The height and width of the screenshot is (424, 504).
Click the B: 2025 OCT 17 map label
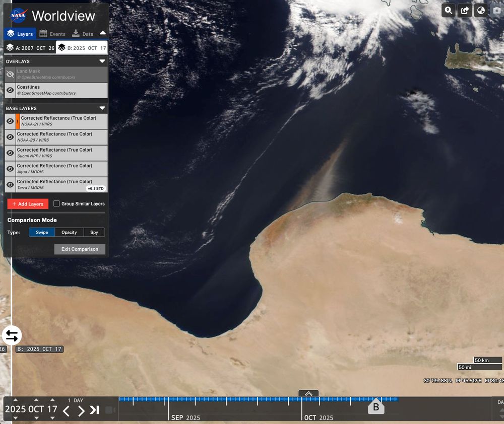(39, 349)
